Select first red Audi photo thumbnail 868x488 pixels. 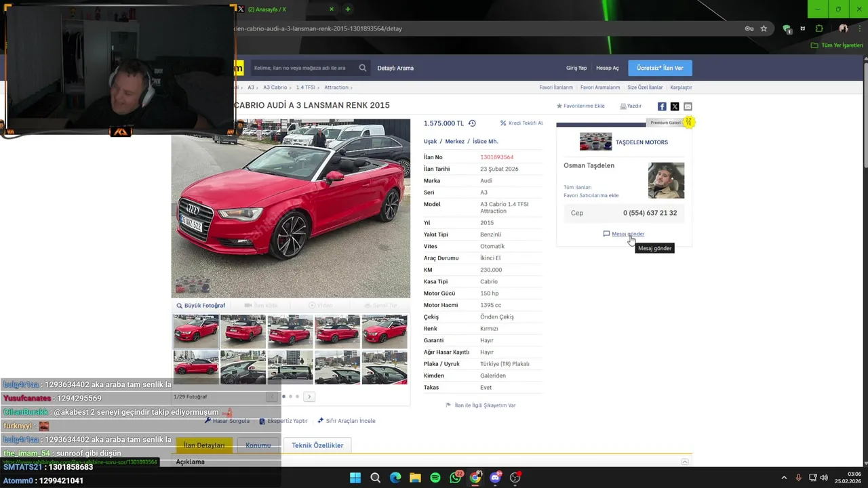click(x=196, y=331)
